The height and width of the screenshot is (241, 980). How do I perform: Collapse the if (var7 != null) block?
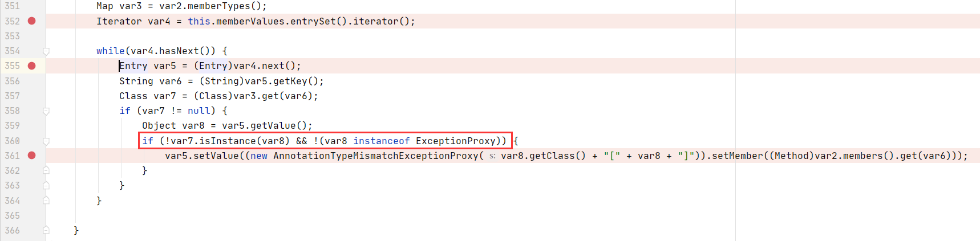(46, 111)
